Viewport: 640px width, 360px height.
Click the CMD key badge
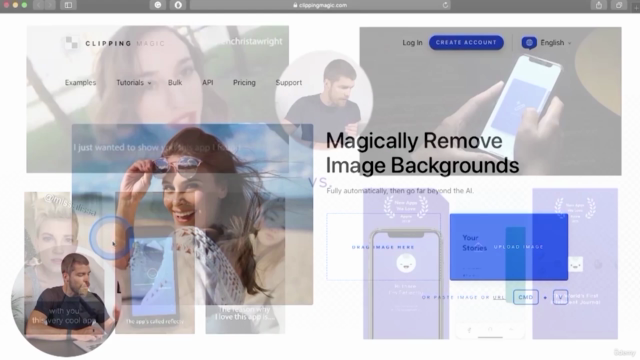(526, 297)
